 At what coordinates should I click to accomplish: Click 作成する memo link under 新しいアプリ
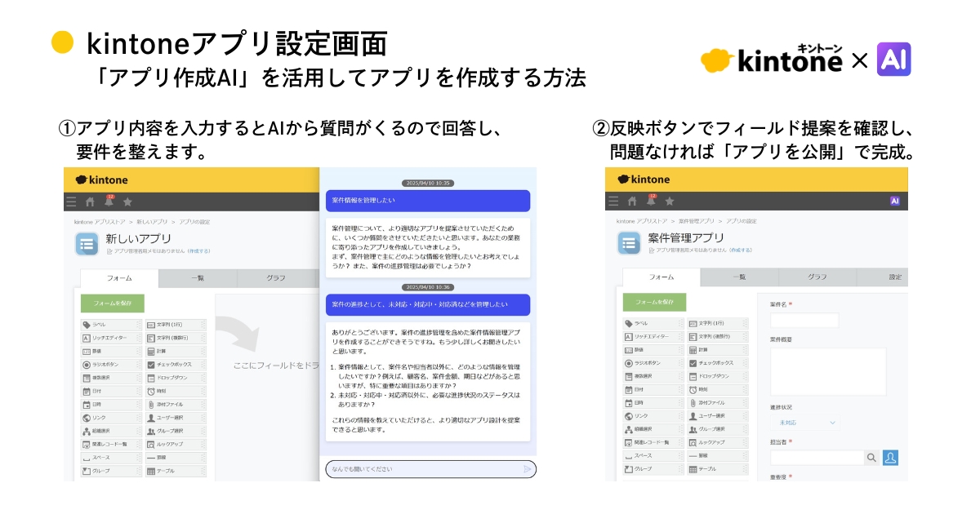198,250
